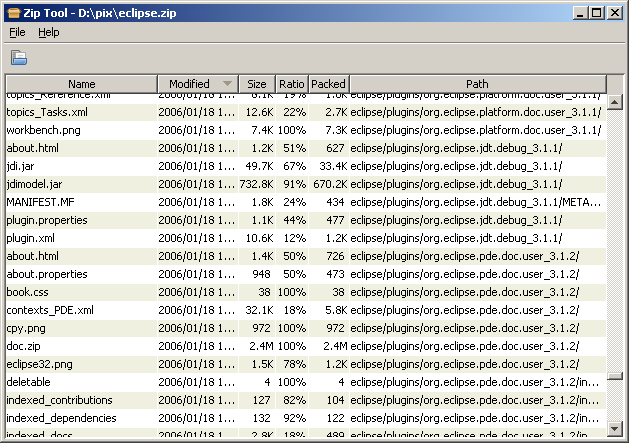The width and height of the screenshot is (629, 443).
Task: Select about.html in jdt.debug_3.1.1
Action: [x=306, y=148]
